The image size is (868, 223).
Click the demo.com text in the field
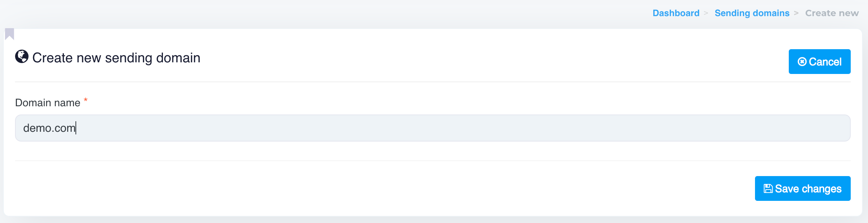click(49, 128)
